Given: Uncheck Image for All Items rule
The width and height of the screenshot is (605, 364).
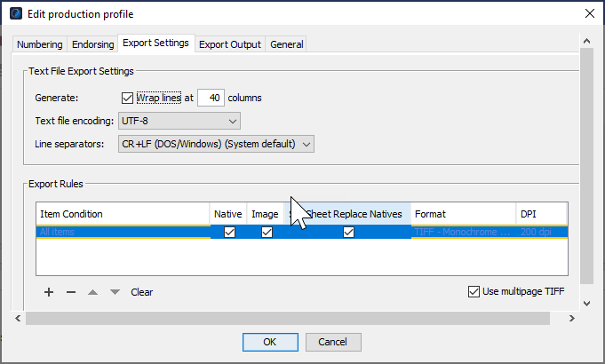Looking at the screenshot, I should coord(267,233).
